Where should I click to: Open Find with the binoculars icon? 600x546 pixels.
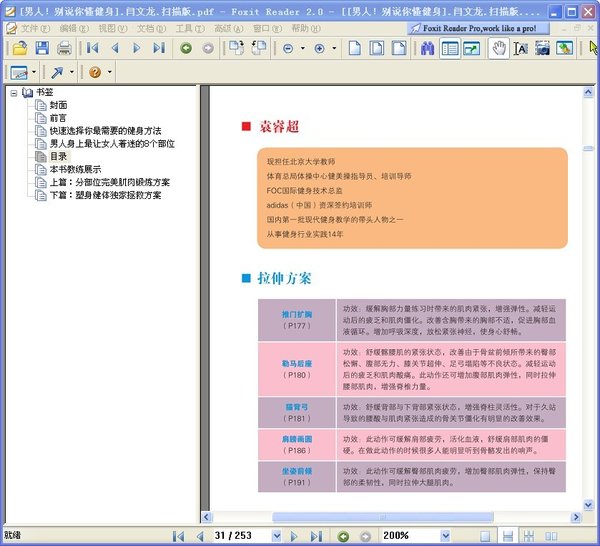tap(427, 49)
